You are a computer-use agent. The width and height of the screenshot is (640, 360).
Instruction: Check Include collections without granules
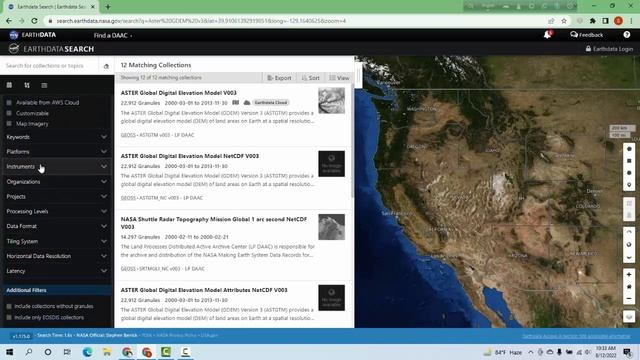(x=9, y=306)
